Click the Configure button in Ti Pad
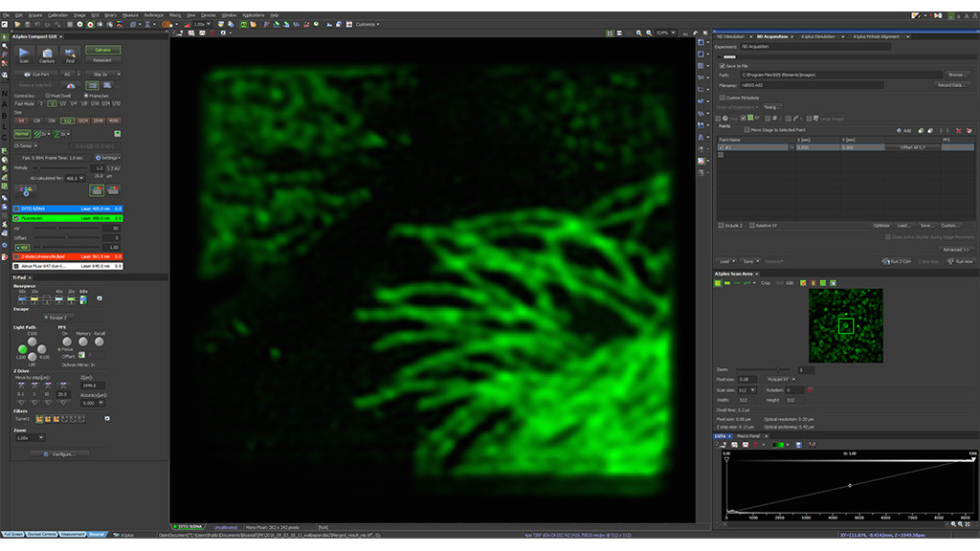980x551 pixels. (59, 454)
